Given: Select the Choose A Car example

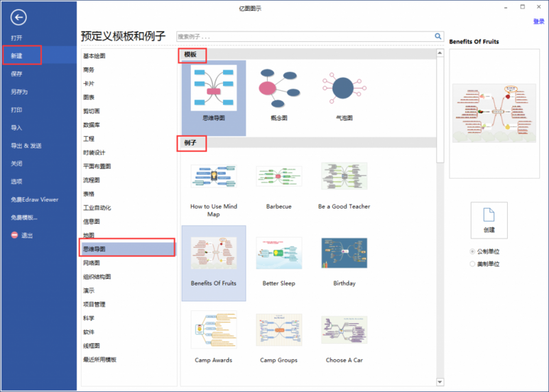Looking at the screenshot, I should tap(344, 330).
